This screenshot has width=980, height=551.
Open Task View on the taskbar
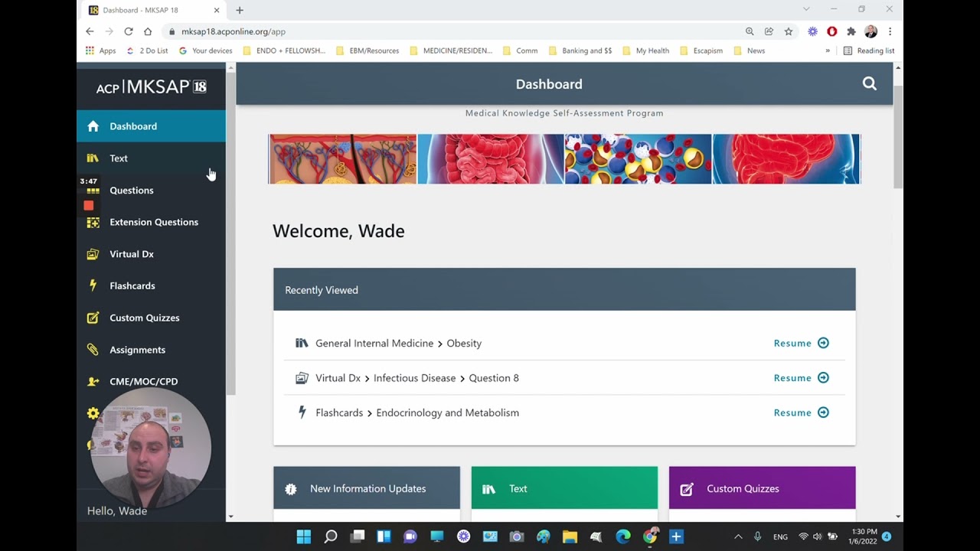click(358, 536)
